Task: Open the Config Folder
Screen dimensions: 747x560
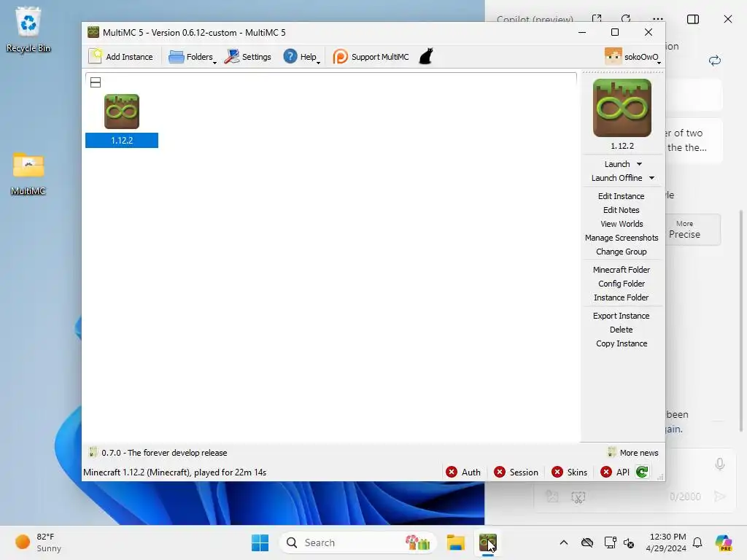Action: click(x=622, y=284)
